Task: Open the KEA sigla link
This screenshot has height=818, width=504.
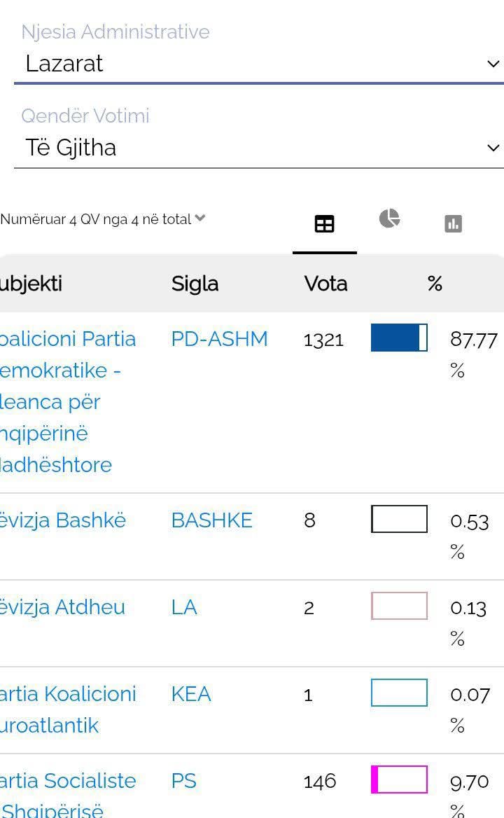Action: tap(191, 694)
